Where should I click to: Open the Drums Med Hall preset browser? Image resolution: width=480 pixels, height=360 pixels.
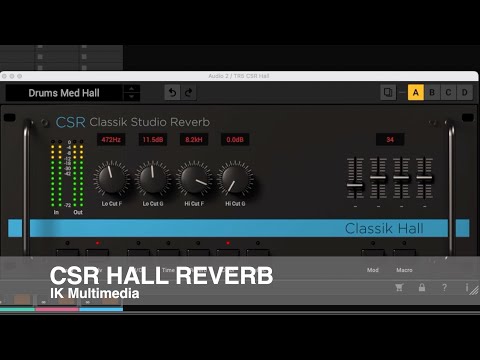[64, 93]
